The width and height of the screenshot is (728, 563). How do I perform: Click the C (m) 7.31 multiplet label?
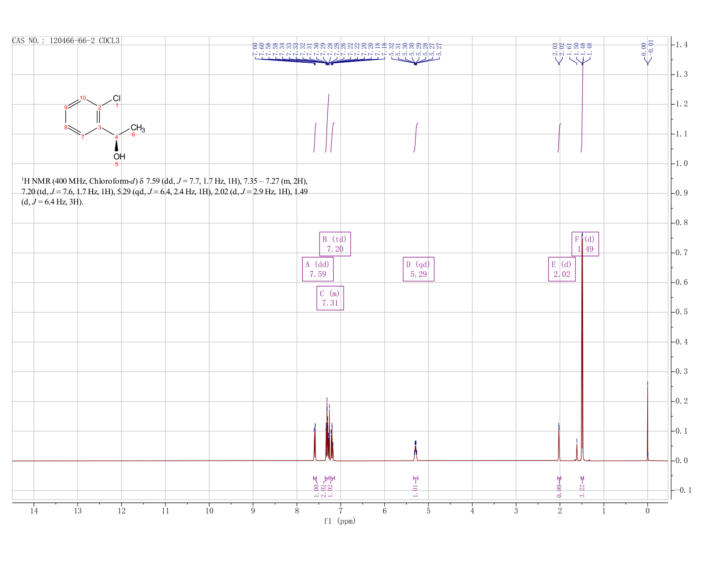(x=330, y=298)
